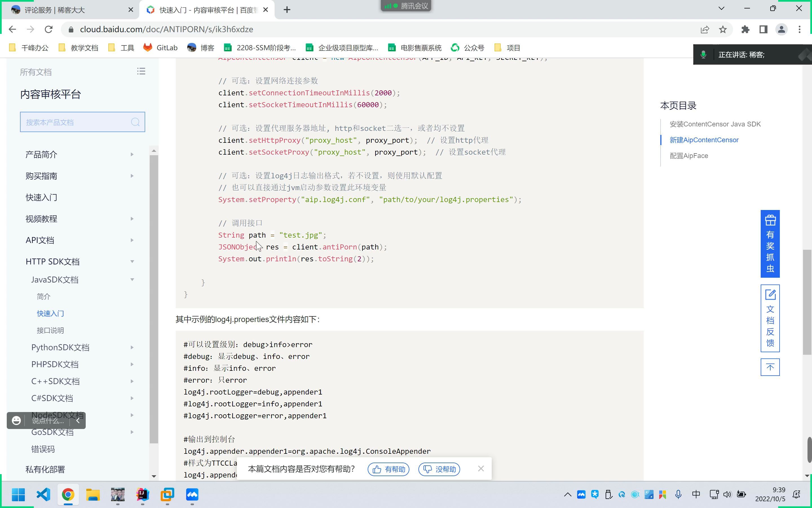This screenshot has height=508, width=812.
Task: Open Windows Start menu
Action: (x=18, y=494)
